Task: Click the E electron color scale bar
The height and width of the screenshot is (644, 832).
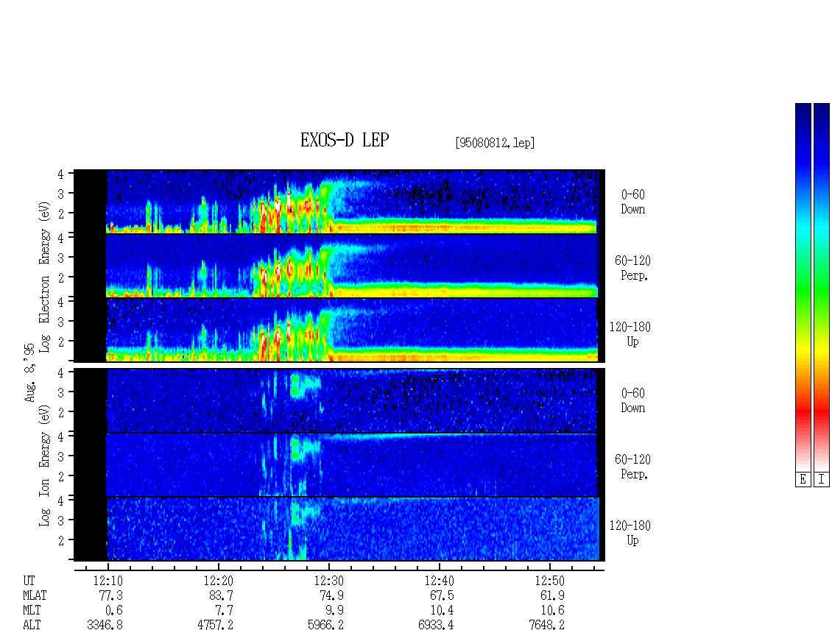Action: [x=803, y=287]
